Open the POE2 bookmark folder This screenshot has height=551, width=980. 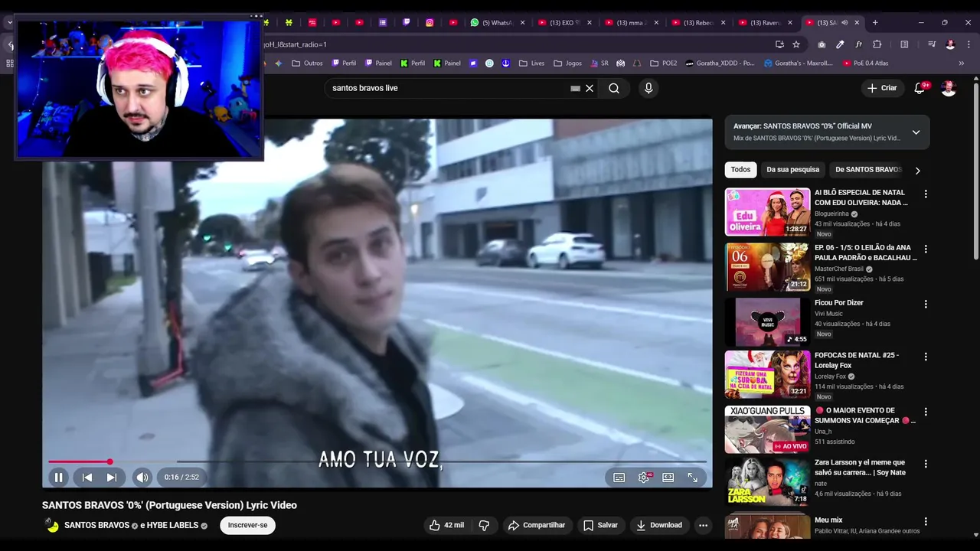click(663, 64)
